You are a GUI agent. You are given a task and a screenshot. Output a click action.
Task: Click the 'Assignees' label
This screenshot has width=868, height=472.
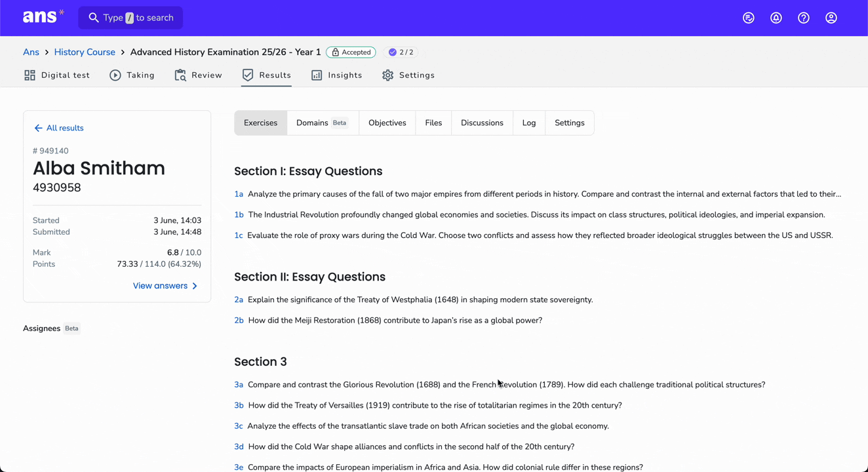click(x=41, y=328)
